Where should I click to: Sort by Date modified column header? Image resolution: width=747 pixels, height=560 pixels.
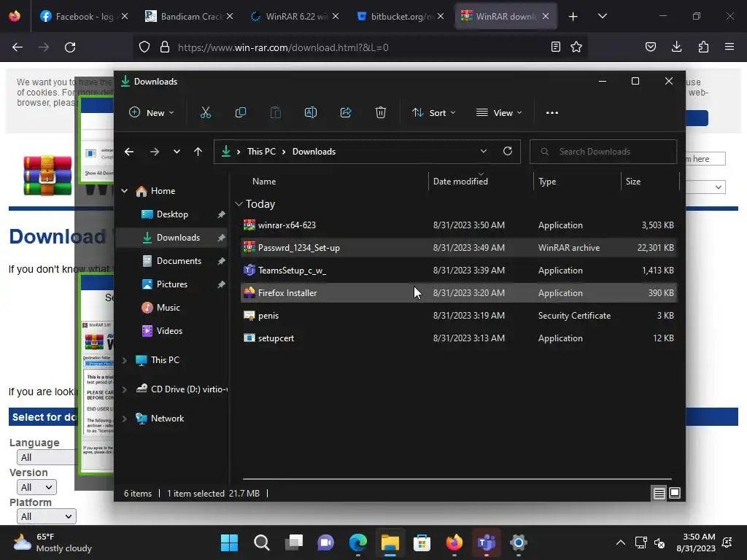(x=460, y=182)
